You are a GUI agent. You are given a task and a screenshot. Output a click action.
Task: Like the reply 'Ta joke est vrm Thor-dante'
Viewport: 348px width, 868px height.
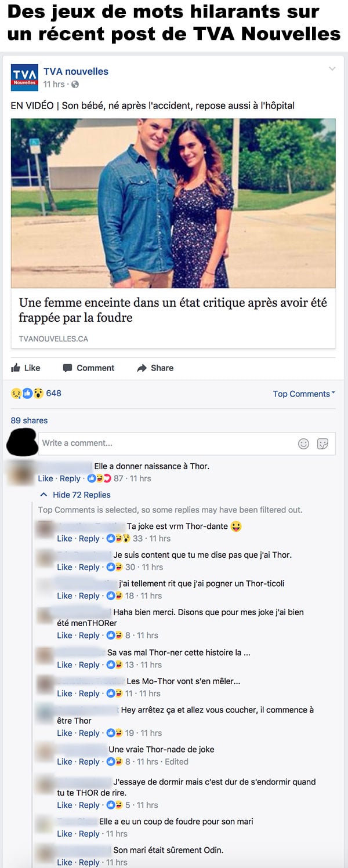pos(64,539)
